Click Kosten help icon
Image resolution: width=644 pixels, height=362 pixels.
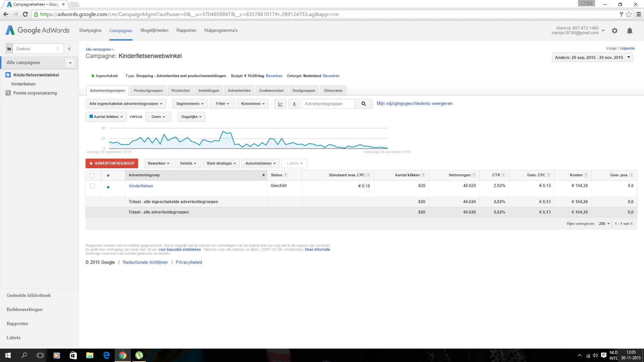586,175
